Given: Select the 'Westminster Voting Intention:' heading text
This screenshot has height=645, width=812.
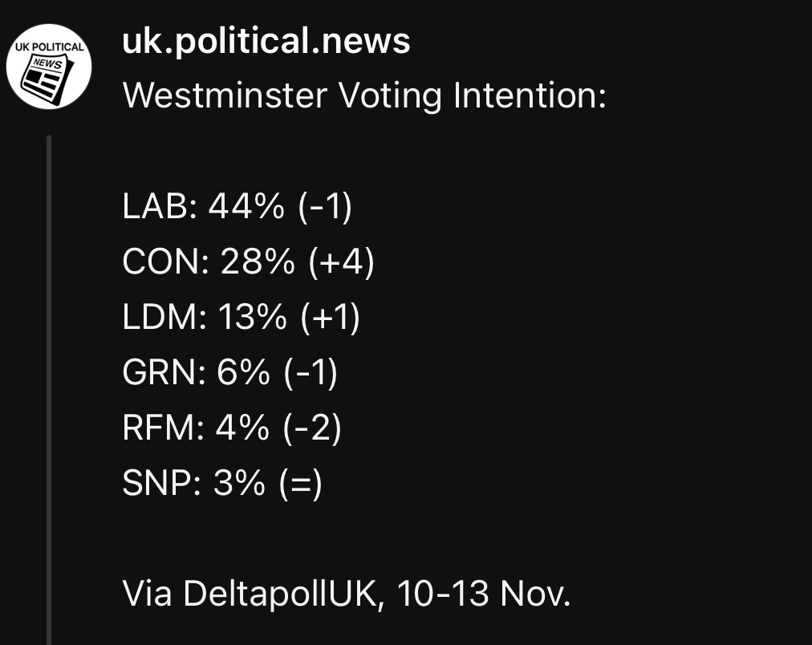Looking at the screenshot, I should pyautogui.click(x=363, y=96).
